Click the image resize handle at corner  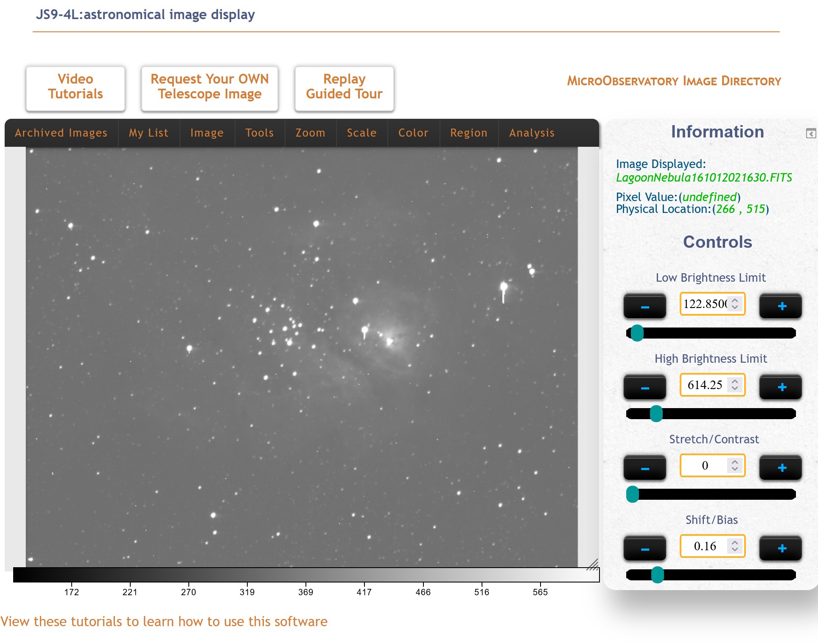[x=593, y=565]
